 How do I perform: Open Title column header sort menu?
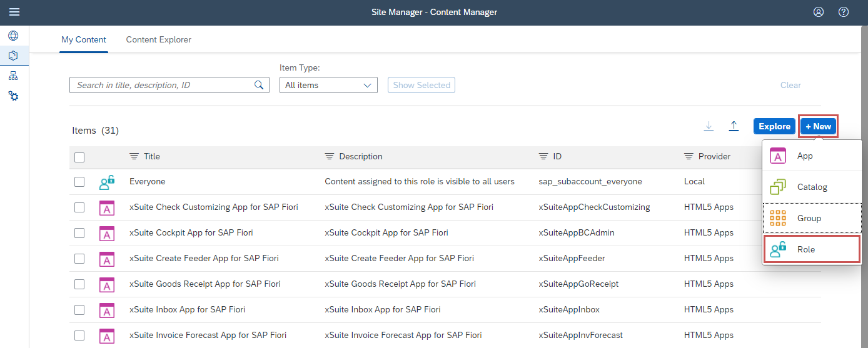pos(144,156)
